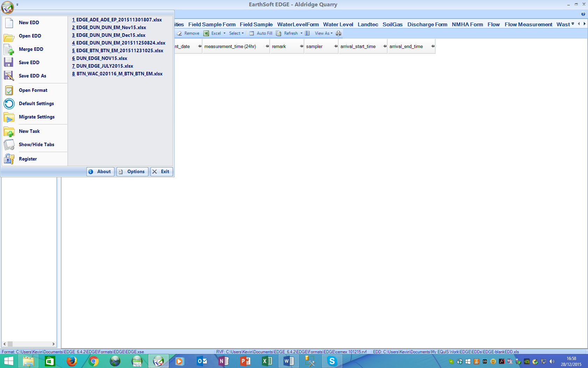Viewport: 588px width, 368px height.
Task: Click the Show/Hide Tabs icon
Action: [x=9, y=145]
